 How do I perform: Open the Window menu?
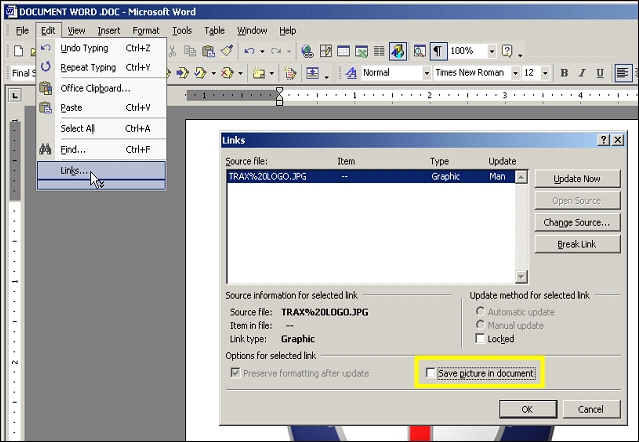coord(252,31)
